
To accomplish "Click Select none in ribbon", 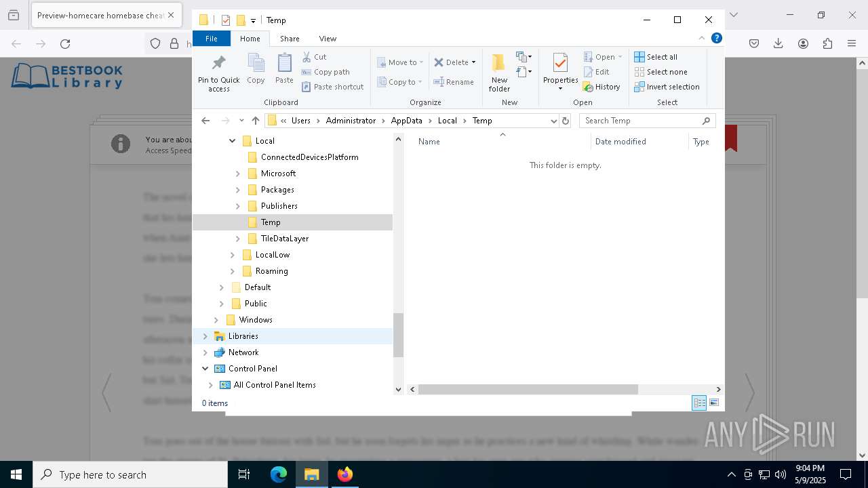I will (x=660, y=72).
